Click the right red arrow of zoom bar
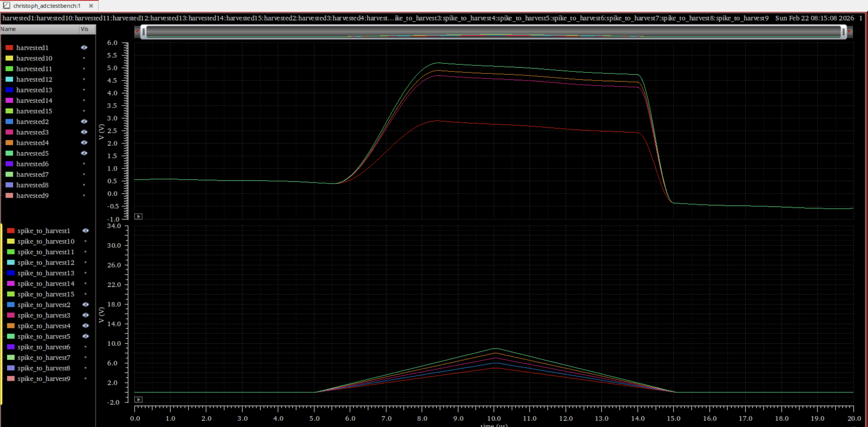Image resolution: width=868 pixels, height=427 pixels. coord(850,32)
